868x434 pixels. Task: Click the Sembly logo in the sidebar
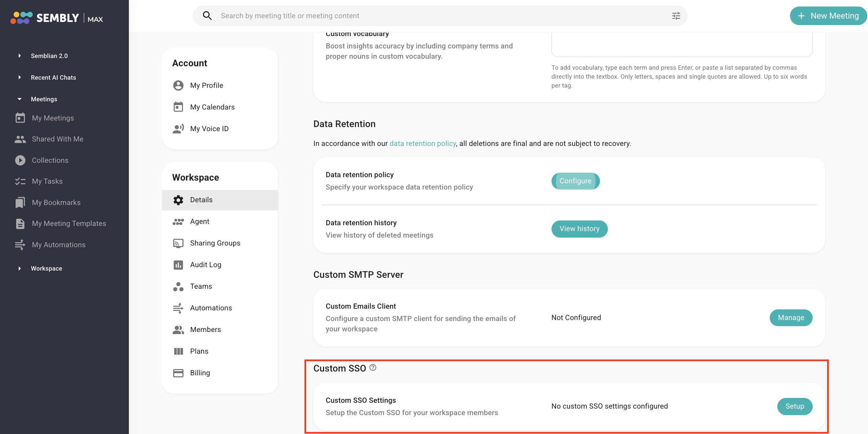(x=57, y=18)
